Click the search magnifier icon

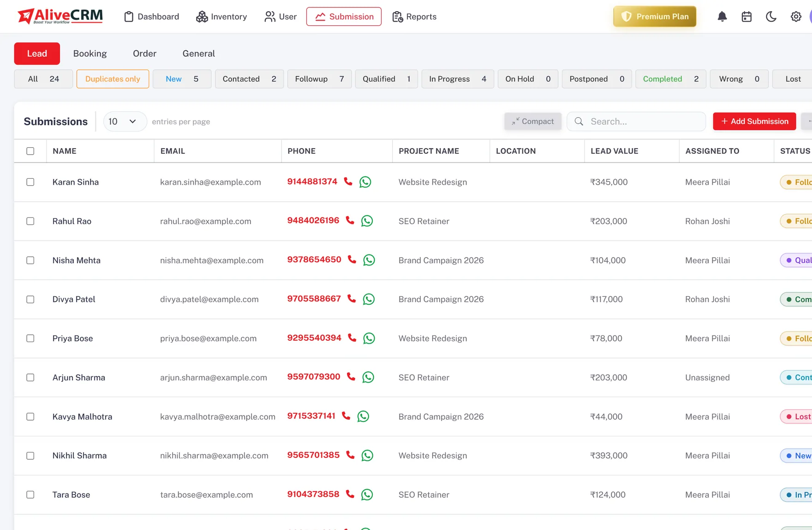point(579,121)
